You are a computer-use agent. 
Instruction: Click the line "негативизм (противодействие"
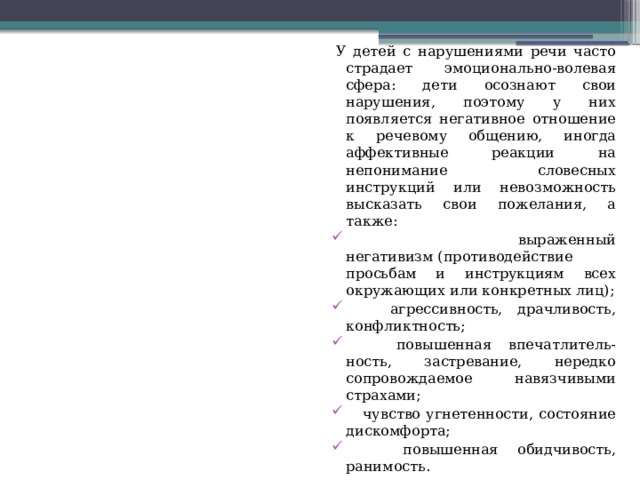coord(459,257)
